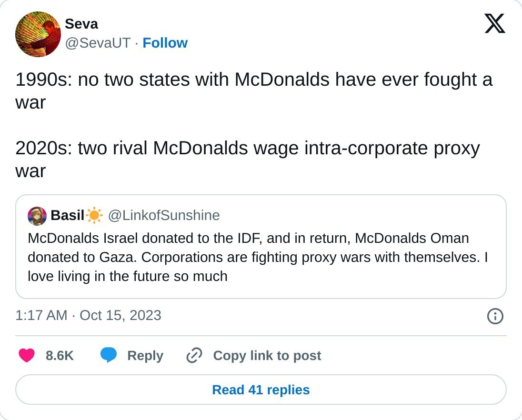
Task: Open Seva's profile picture
Action: coord(38,34)
